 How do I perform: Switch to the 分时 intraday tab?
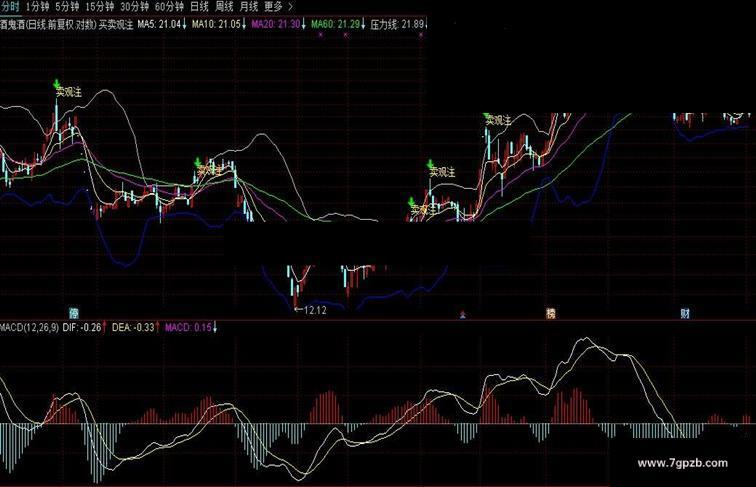point(10,6)
